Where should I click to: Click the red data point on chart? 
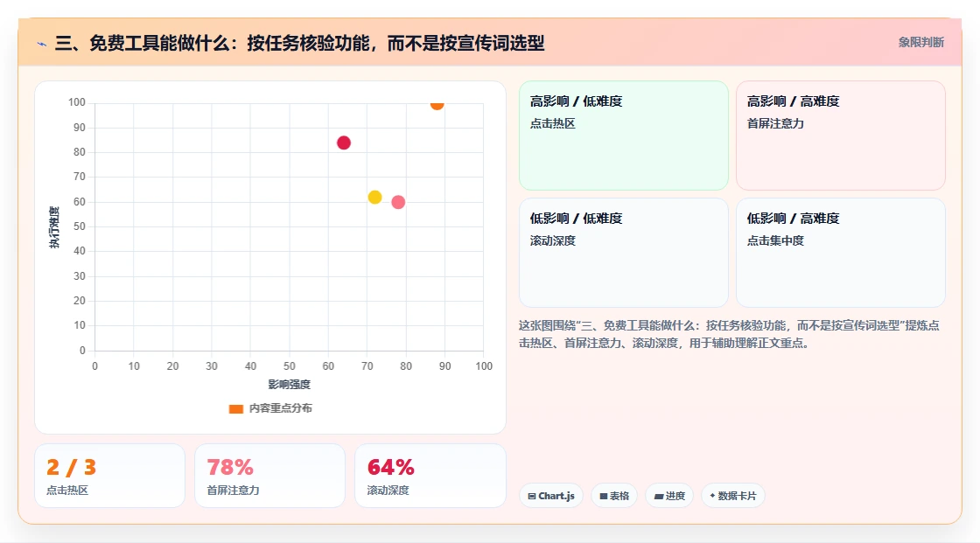click(x=344, y=143)
